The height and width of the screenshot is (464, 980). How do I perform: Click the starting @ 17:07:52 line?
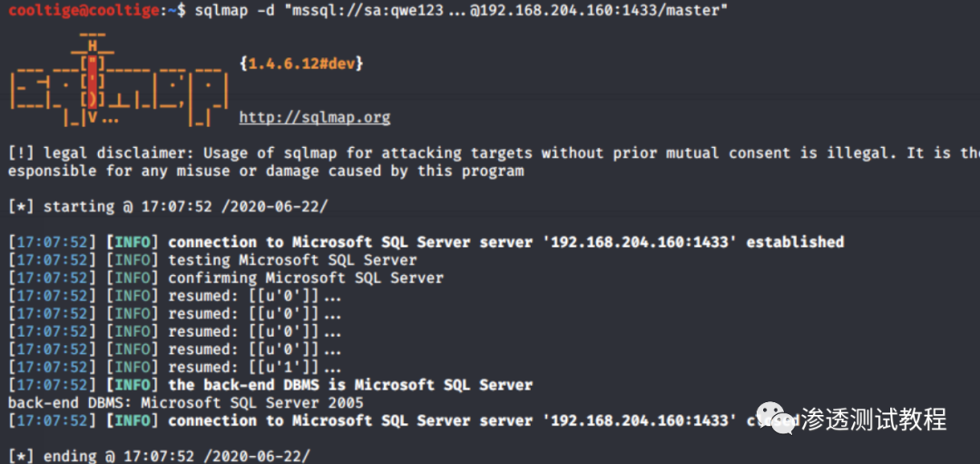(x=168, y=206)
